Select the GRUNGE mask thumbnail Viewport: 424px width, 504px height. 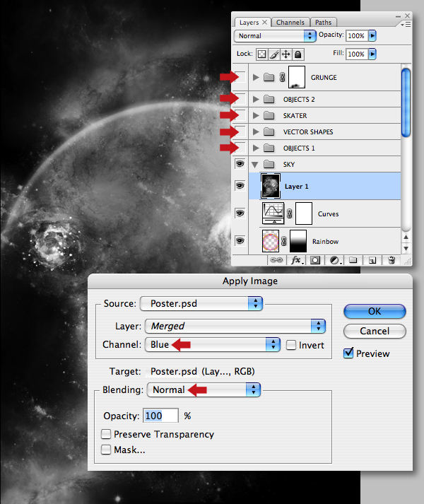pyautogui.click(x=297, y=77)
